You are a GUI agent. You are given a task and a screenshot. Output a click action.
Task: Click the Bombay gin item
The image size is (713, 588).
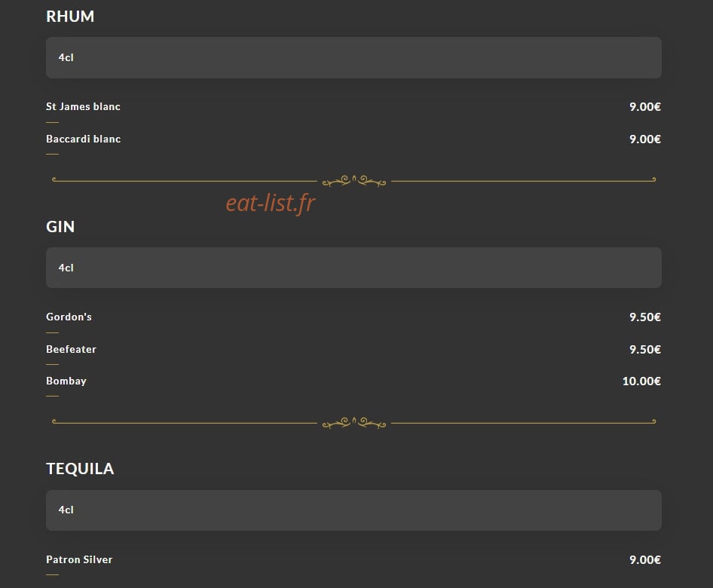[66, 381]
